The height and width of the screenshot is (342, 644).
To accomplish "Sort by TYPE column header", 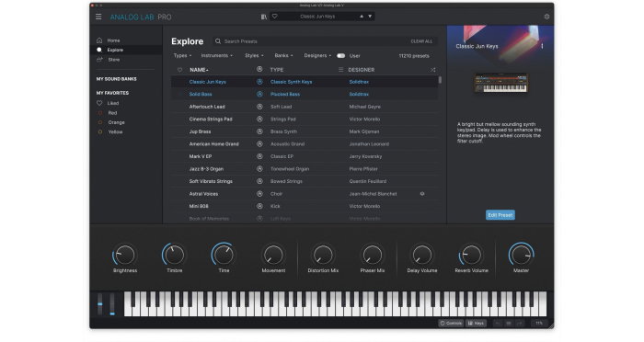I will coord(277,70).
